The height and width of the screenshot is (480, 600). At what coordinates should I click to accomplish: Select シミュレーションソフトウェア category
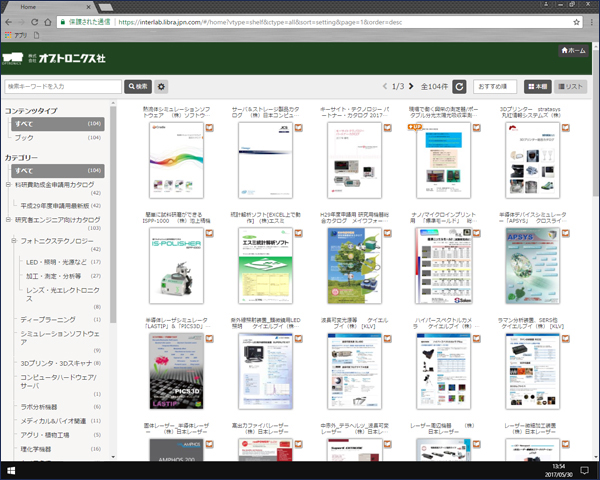tap(60, 338)
